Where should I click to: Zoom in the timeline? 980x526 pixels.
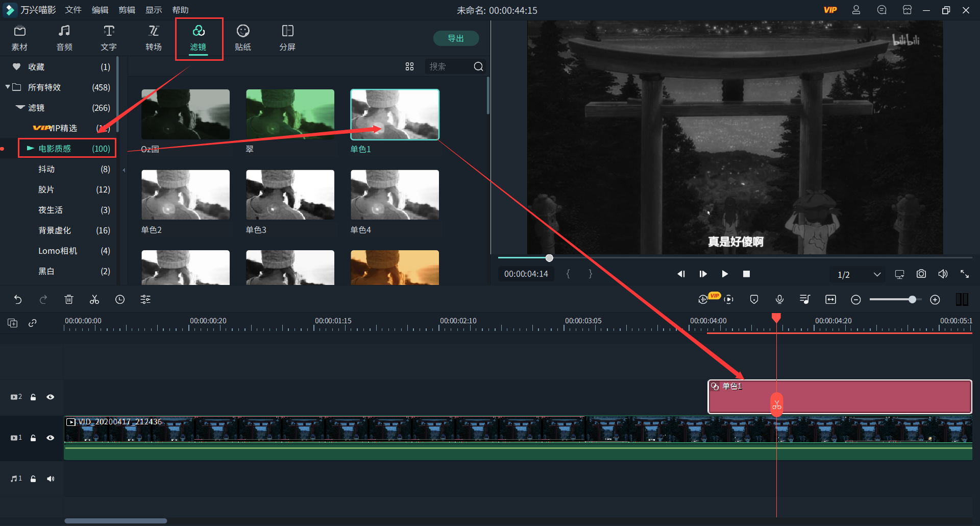tap(935, 300)
